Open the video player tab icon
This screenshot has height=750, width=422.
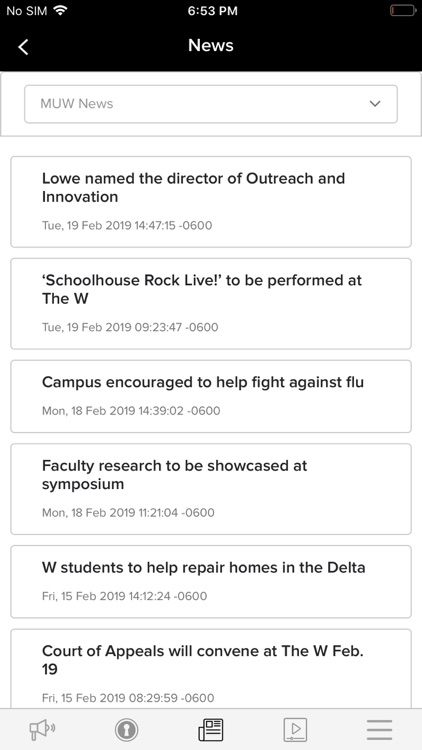coord(295,730)
